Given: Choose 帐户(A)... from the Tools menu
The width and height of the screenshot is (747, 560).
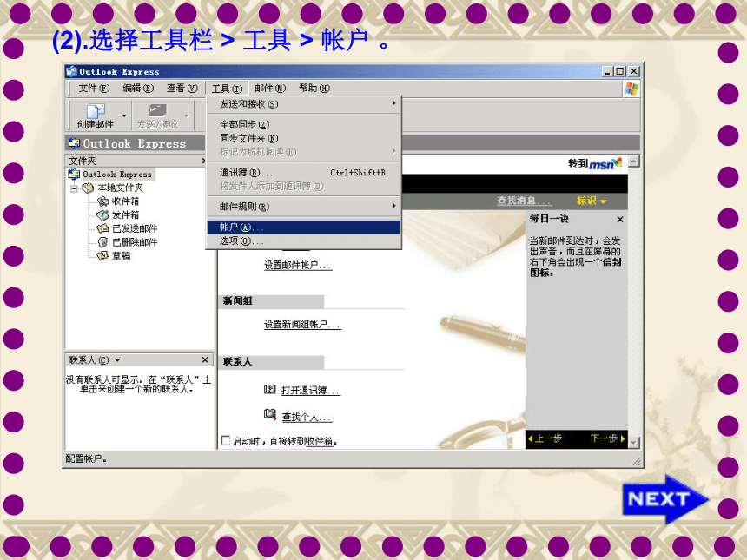Looking at the screenshot, I should pos(303,227).
